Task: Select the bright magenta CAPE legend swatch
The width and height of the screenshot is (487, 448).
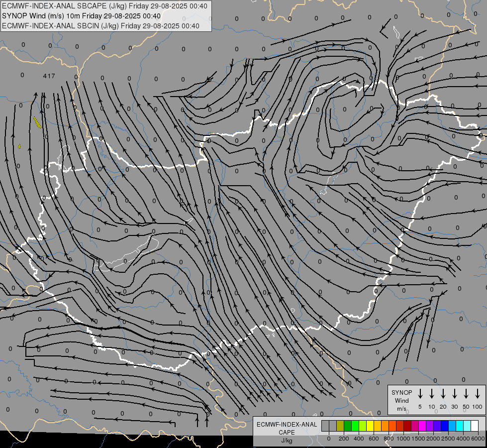Action: point(422,426)
